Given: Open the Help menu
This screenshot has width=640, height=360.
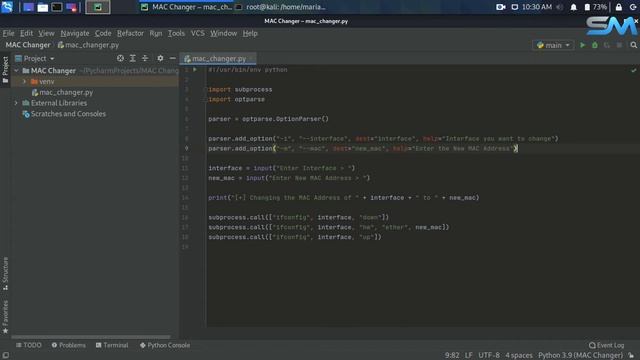Looking at the screenshot, I should click(250, 33).
